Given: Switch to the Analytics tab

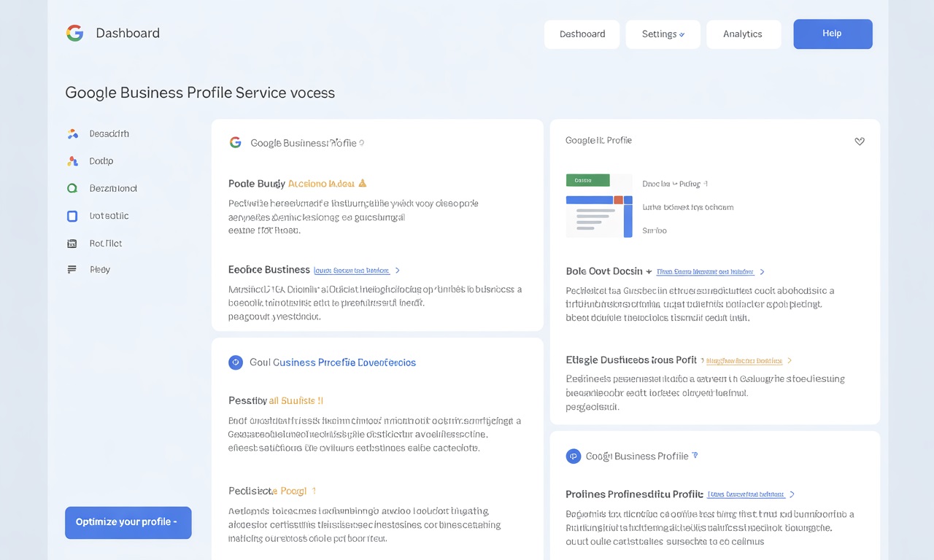Looking at the screenshot, I should click(744, 34).
